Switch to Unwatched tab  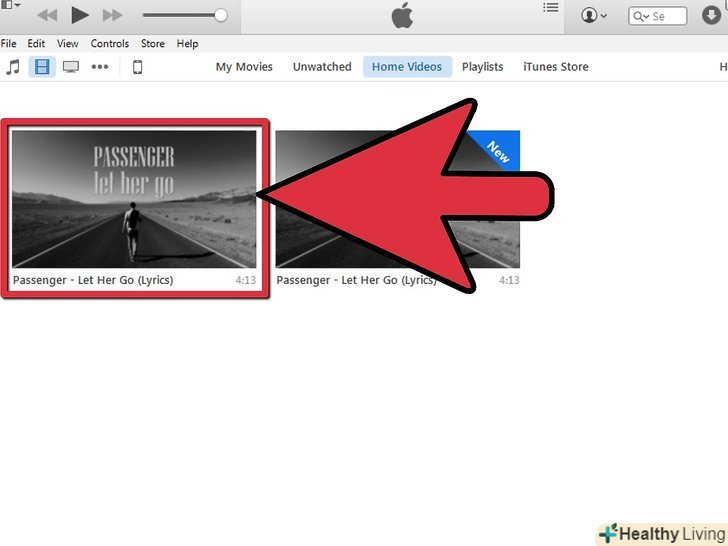point(322,67)
